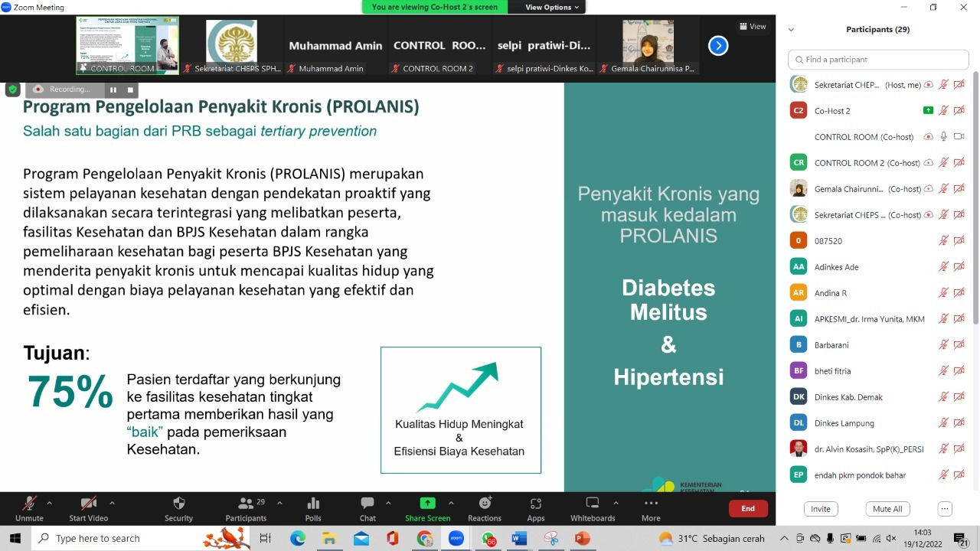
Task: Open the Polls icon in toolbar
Action: pyautogui.click(x=313, y=504)
